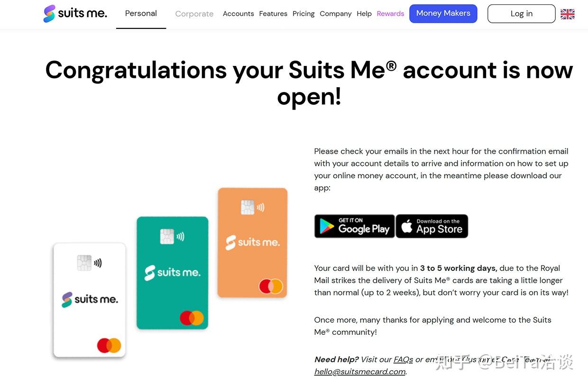Click the Mastercard logo on the orange card
The height and width of the screenshot is (386, 588).
(x=271, y=286)
